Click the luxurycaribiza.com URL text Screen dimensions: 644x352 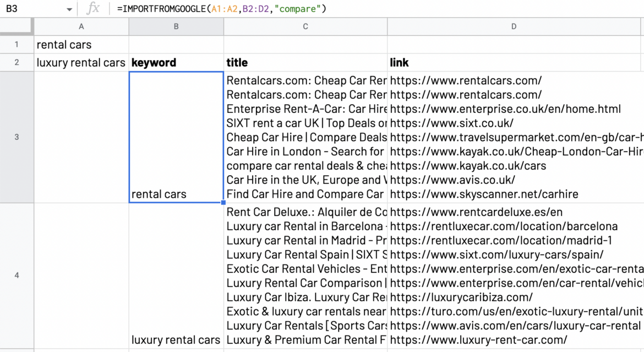[461, 297]
